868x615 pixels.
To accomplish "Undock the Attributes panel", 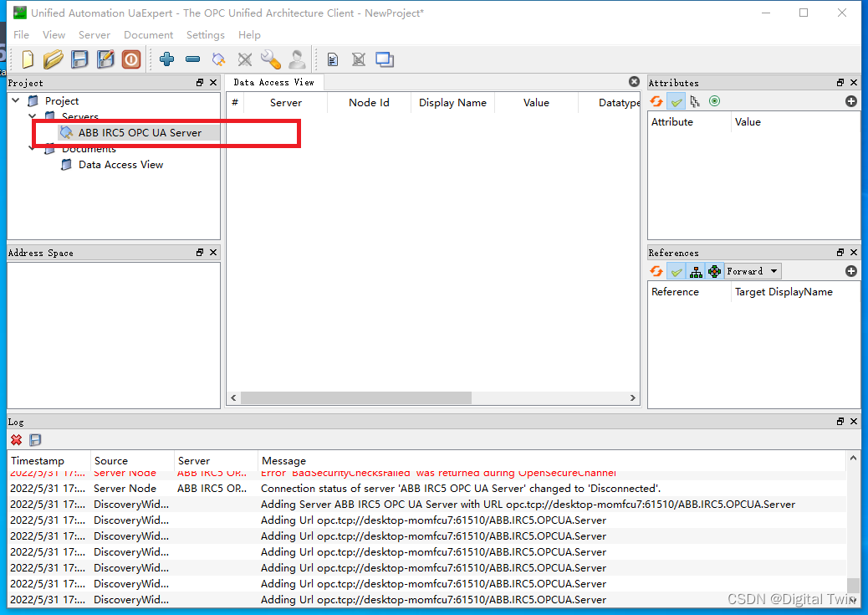I will tap(840, 83).
